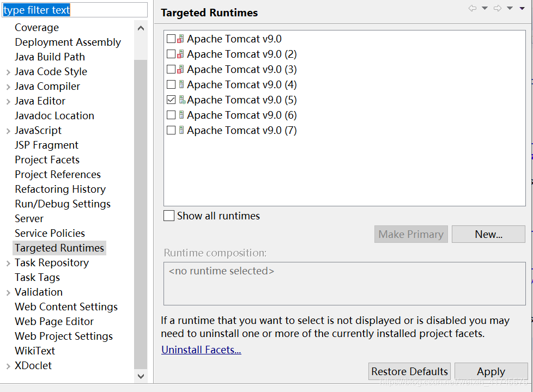
Task: Select the Server preferences page
Action: pyautogui.click(x=29, y=218)
